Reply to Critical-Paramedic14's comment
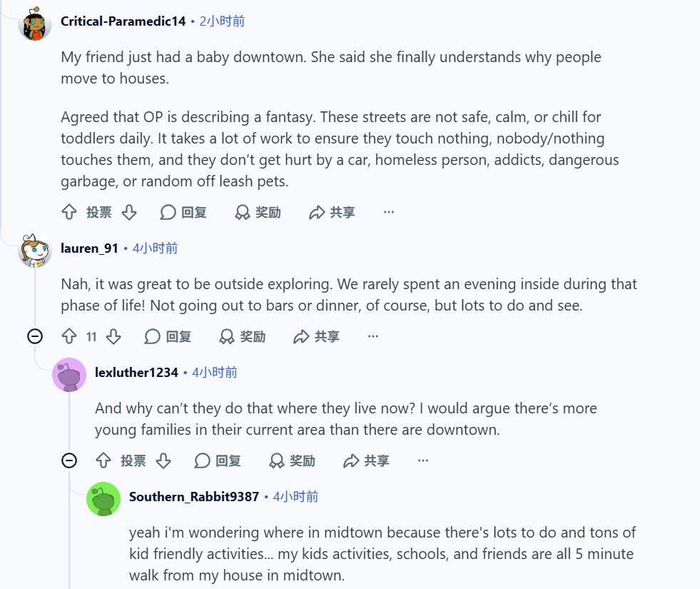The width and height of the screenshot is (700, 589). pos(183,212)
